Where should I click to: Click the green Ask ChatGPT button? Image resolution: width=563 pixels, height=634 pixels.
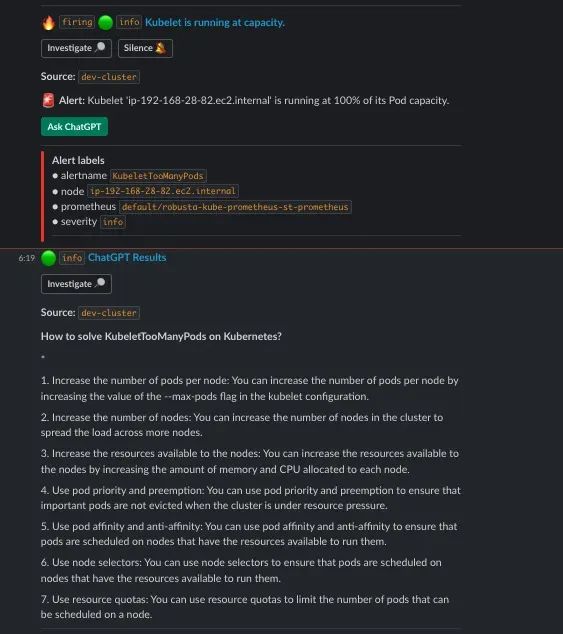(74, 127)
